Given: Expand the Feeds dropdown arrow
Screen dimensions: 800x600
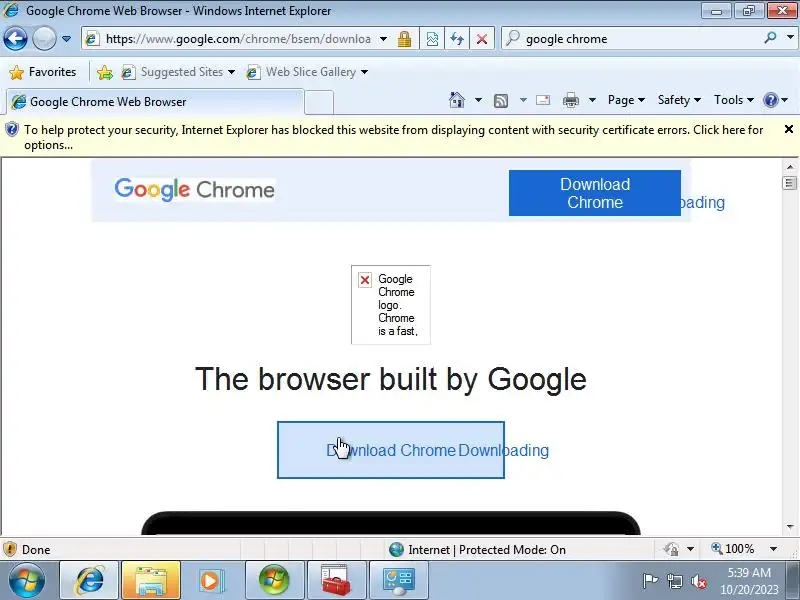Looking at the screenshot, I should [x=523, y=100].
